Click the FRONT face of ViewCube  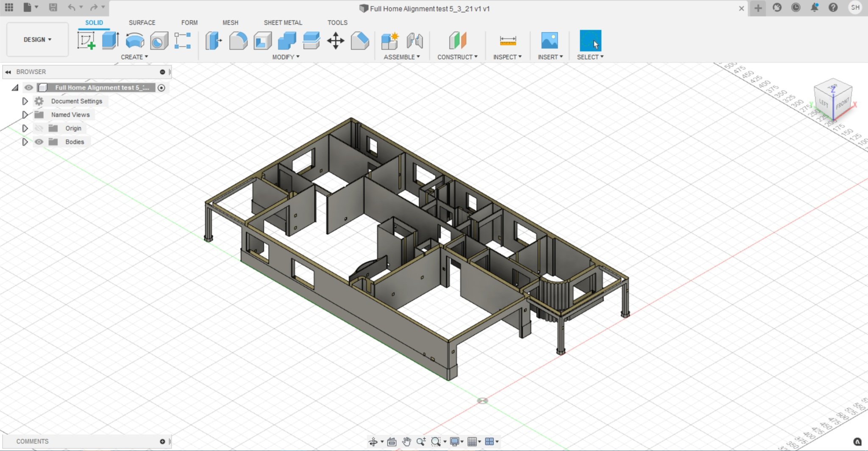[843, 103]
